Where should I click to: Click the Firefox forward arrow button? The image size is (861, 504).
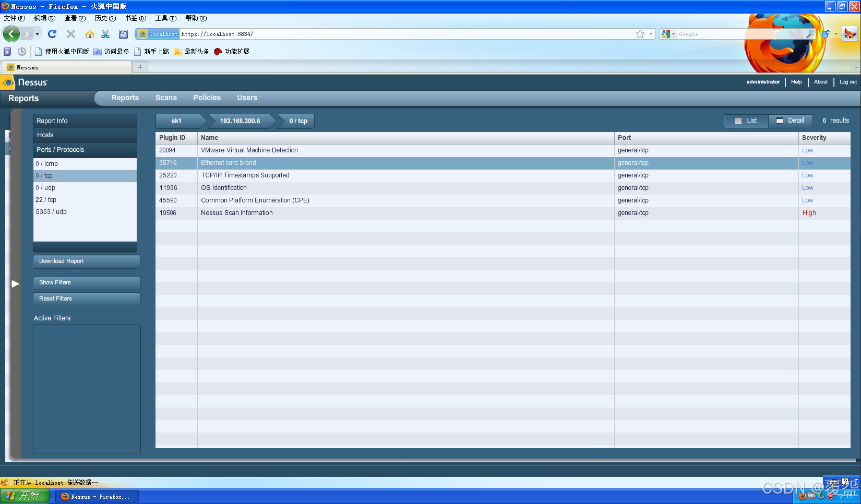[x=27, y=34]
